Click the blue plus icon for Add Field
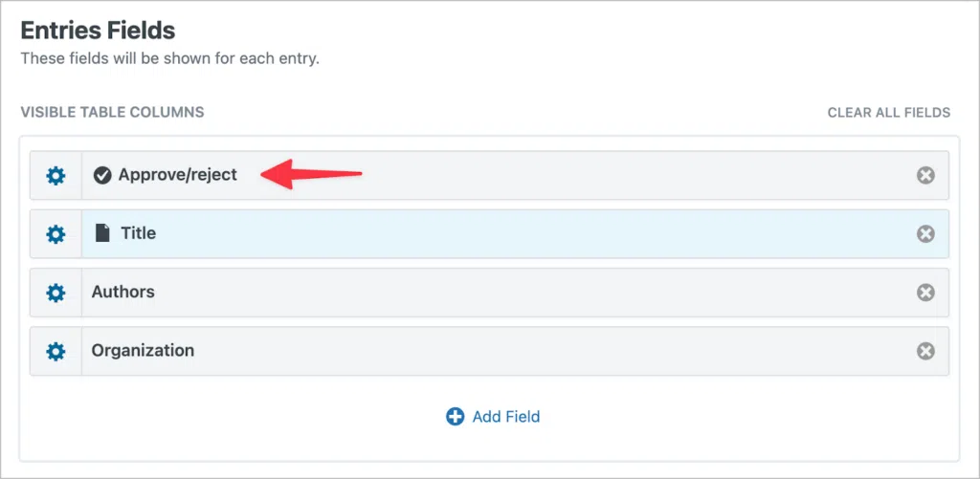 (x=455, y=417)
